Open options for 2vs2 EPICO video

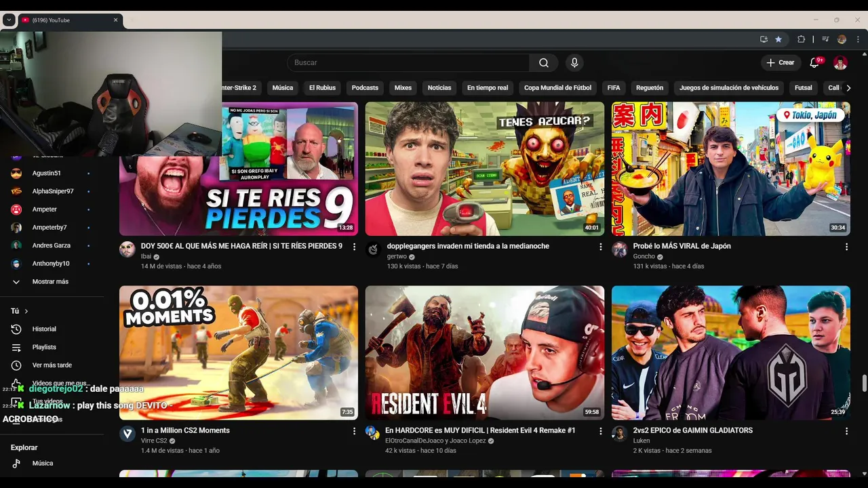[846, 431]
